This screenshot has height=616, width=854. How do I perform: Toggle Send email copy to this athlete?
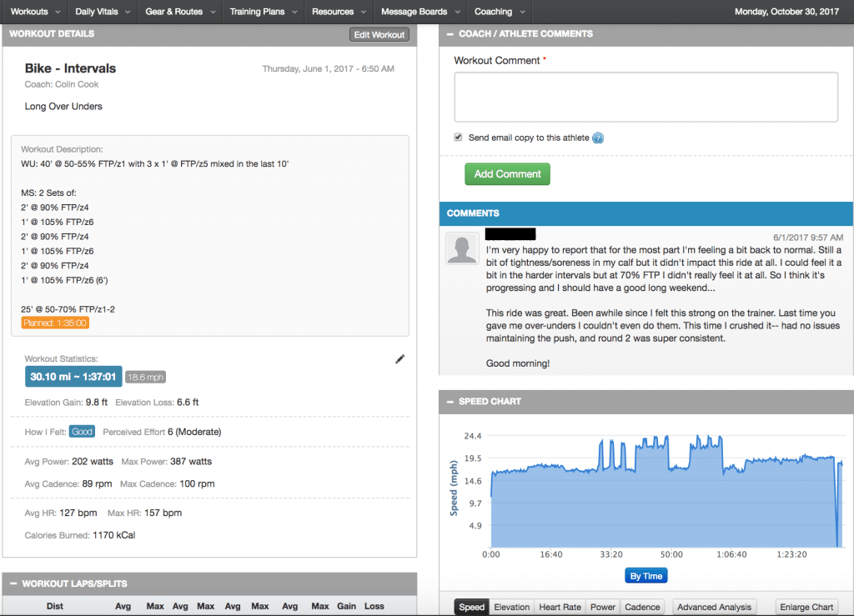tap(458, 138)
